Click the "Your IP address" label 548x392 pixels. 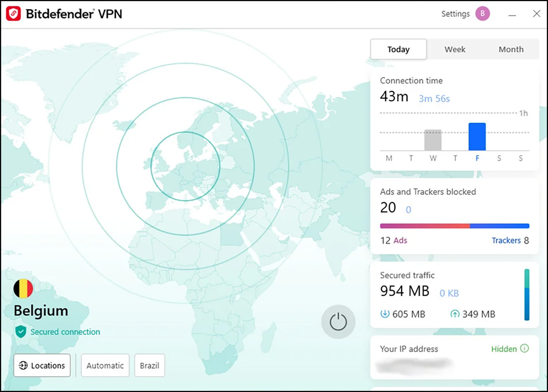(409, 349)
